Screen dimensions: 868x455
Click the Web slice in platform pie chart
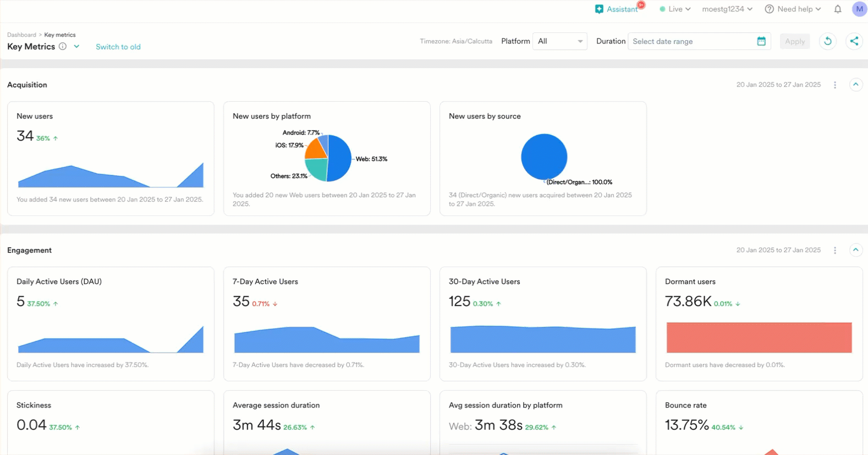tap(340, 158)
